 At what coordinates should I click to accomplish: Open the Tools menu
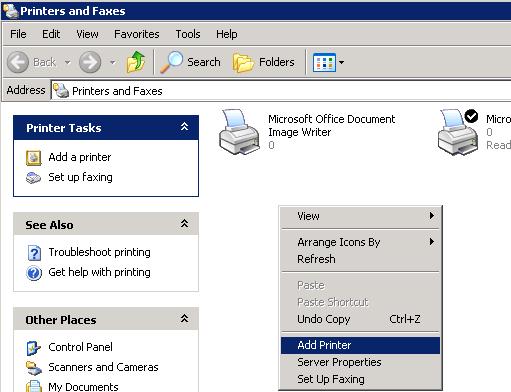188,34
